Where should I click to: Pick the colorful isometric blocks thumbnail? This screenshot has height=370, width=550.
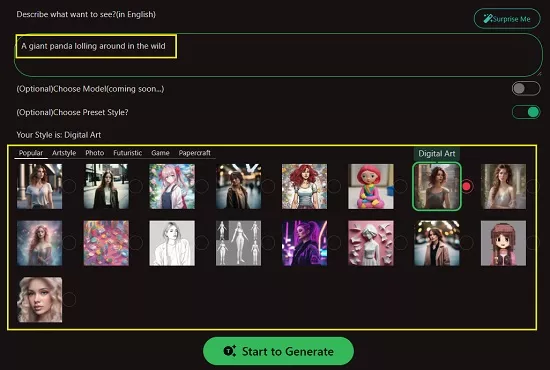tap(106, 243)
